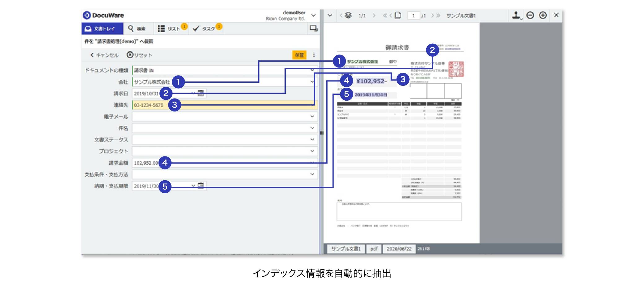This screenshot has width=644, height=285.
Task: Click the layers stack icon in viewer
Action: click(x=348, y=15)
